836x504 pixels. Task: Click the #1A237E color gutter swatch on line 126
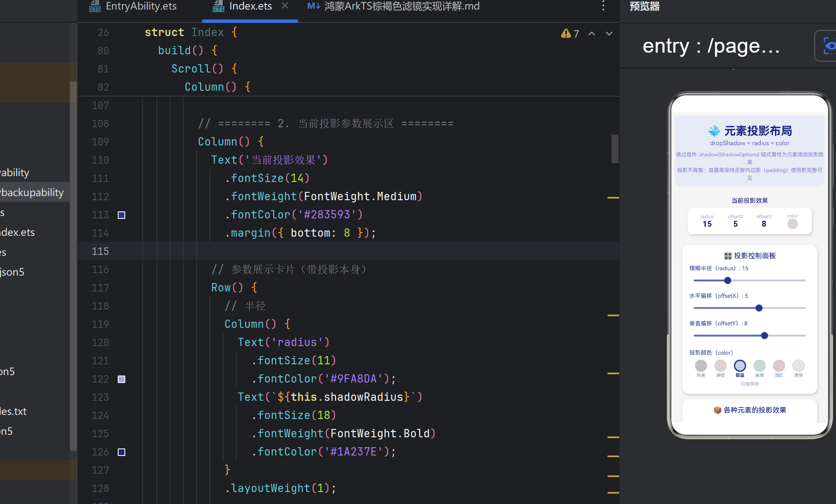tap(122, 452)
